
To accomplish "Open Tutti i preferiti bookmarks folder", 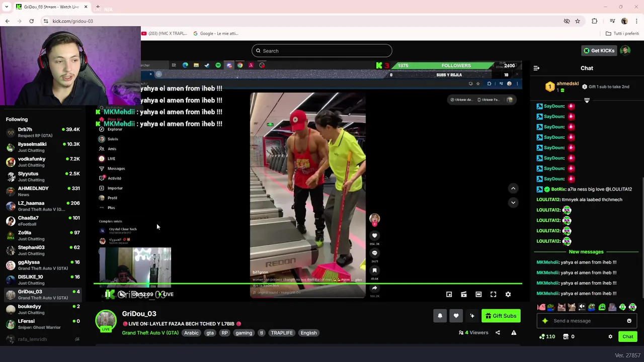I will coord(622,34).
